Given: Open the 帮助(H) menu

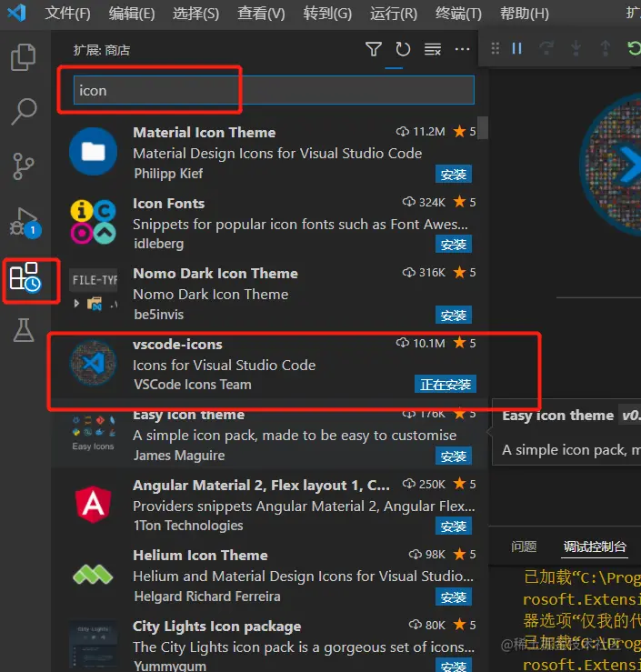Looking at the screenshot, I should pos(525,14).
